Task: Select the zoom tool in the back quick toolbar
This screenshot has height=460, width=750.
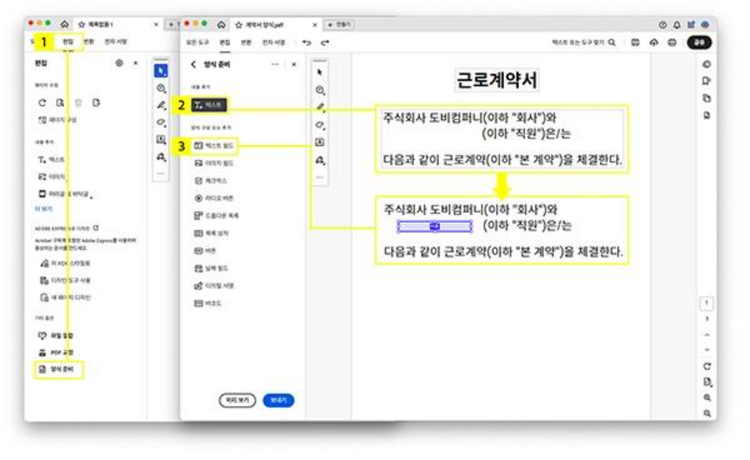Action: point(161,88)
